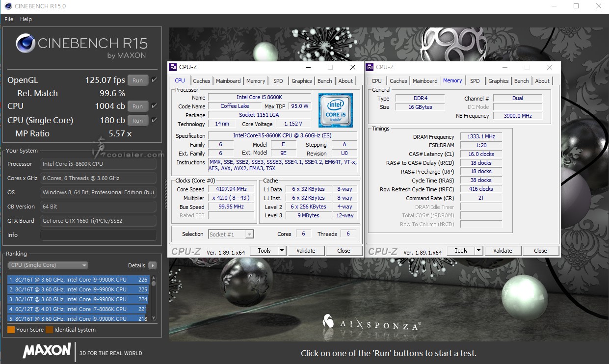Click the Core Speed value '4197.94 MHz'
Image resolution: width=609 pixels, height=364 pixels.
231,189
